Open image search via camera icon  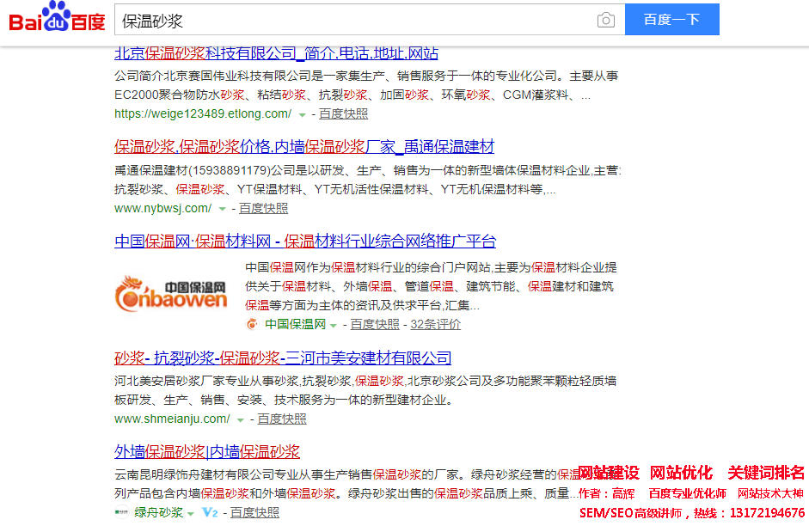point(606,20)
